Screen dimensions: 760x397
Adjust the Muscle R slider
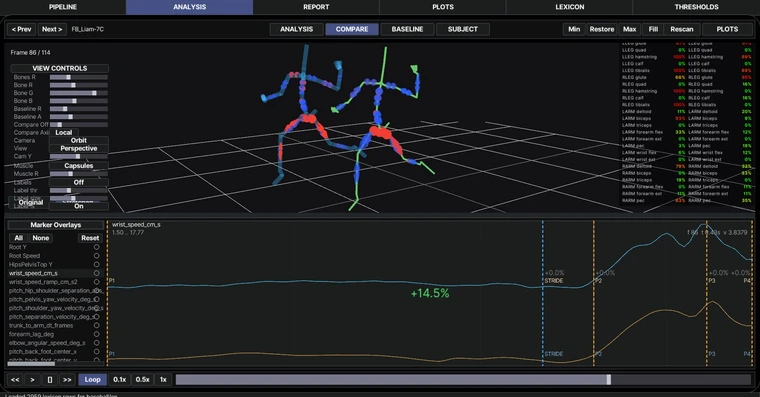(x=79, y=174)
